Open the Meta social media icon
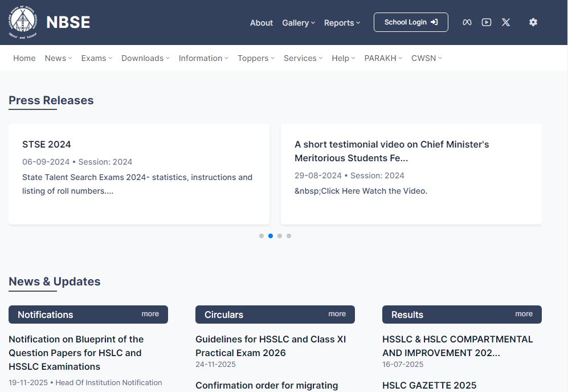Image resolution: width=568 pixels, height=392 pixels. [x=467, y=22]
